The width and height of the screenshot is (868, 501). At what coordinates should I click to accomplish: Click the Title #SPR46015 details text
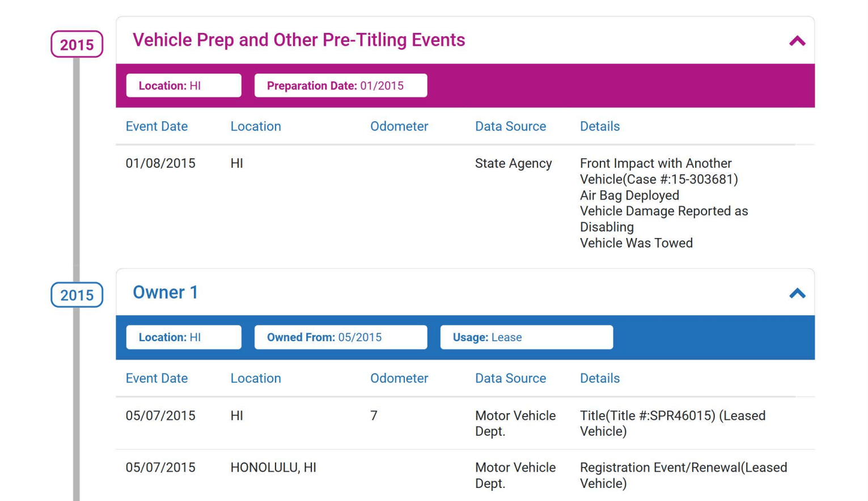tap(672, 423)
